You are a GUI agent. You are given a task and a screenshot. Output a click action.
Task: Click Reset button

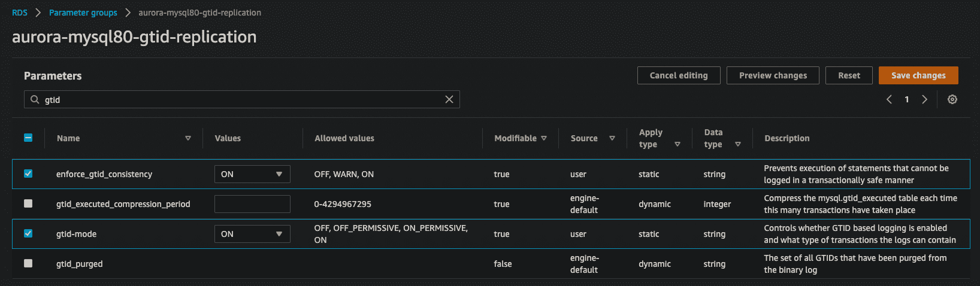point(849,75)
